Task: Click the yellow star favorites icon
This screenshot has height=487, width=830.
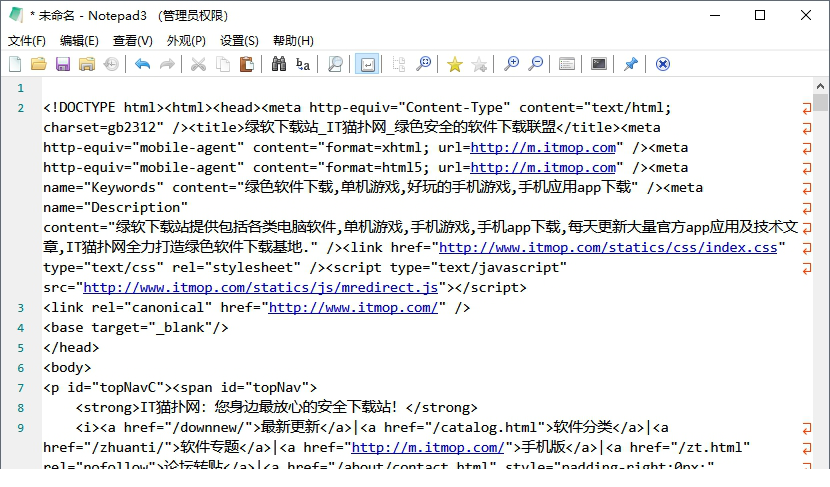Action: (455, 64)
